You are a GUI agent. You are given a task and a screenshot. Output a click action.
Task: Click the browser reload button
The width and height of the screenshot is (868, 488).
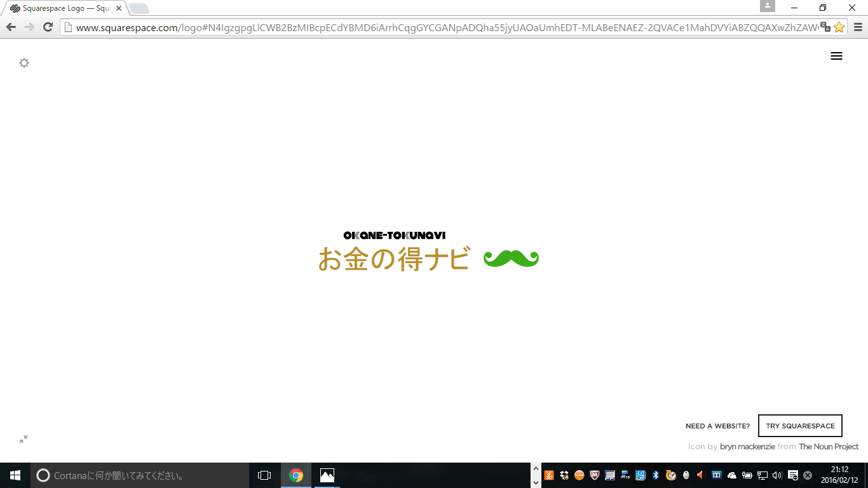pos(48,27)
